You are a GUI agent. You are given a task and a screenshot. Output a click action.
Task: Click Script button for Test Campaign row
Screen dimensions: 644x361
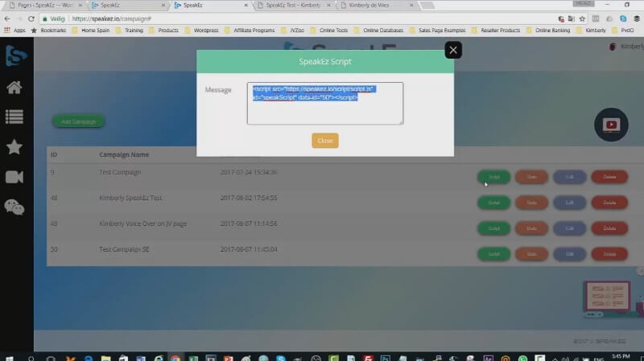point(493,177)
